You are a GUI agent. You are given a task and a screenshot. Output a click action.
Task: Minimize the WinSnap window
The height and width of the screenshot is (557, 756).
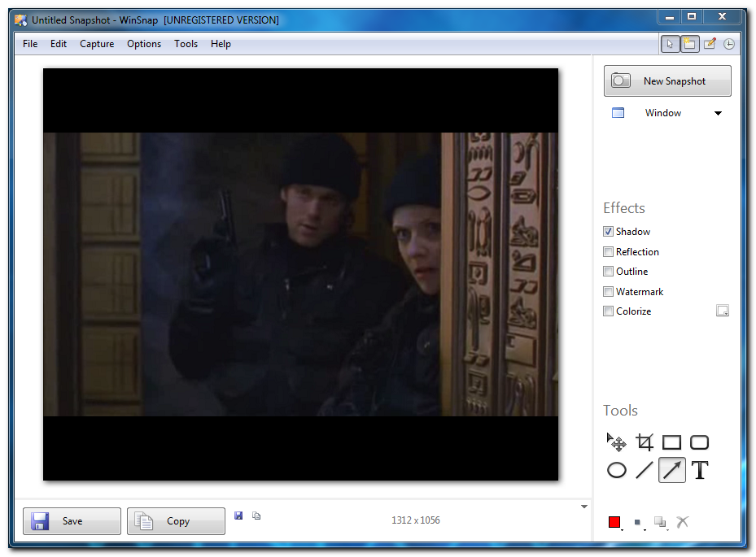(x=669, y=17)
